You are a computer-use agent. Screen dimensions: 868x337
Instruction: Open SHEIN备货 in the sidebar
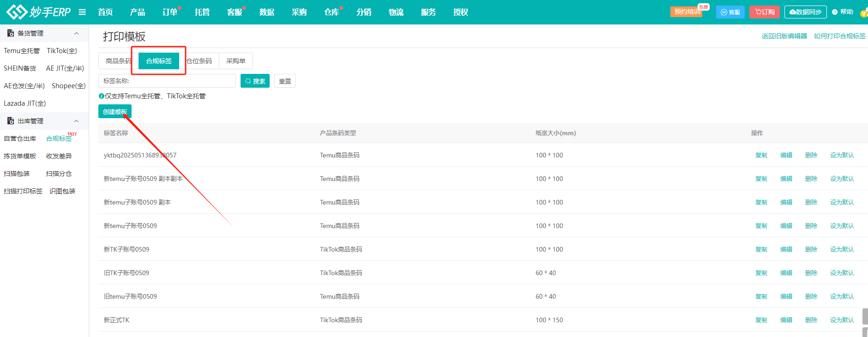[20, 68]
